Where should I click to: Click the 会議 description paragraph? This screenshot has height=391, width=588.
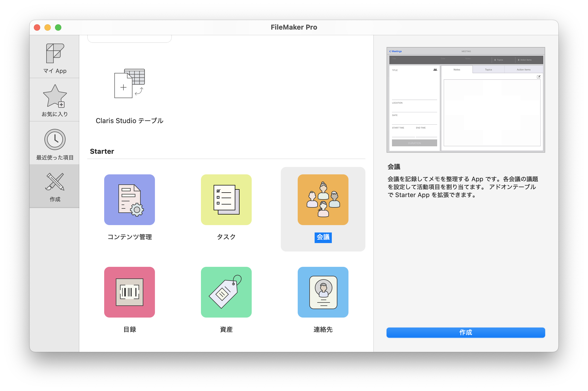coord(463,187)
